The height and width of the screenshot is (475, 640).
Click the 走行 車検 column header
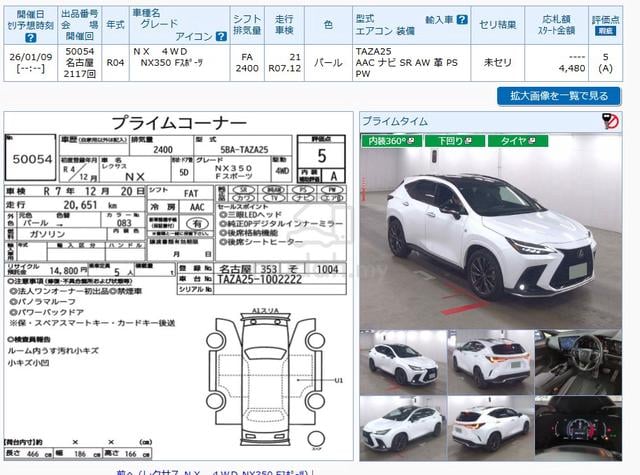click(284, 25)
